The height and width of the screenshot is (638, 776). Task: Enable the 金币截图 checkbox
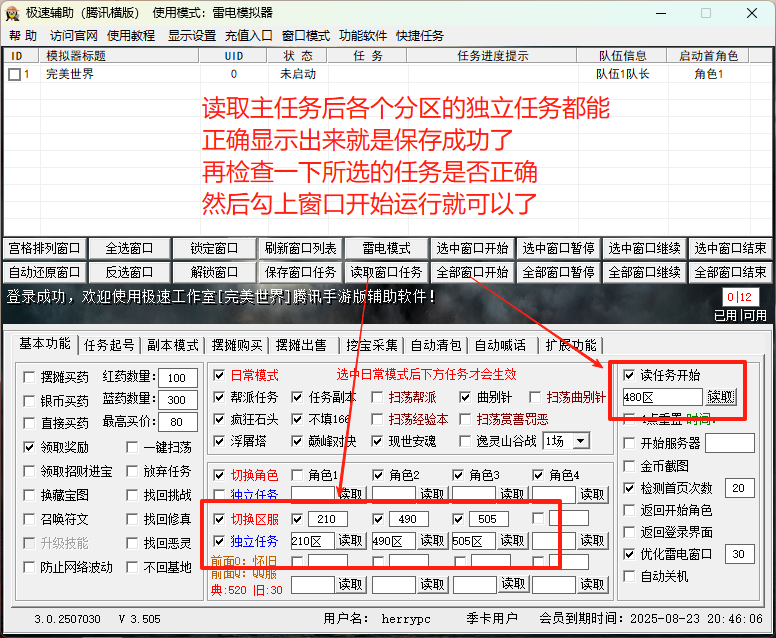click(x=629, y=466)
